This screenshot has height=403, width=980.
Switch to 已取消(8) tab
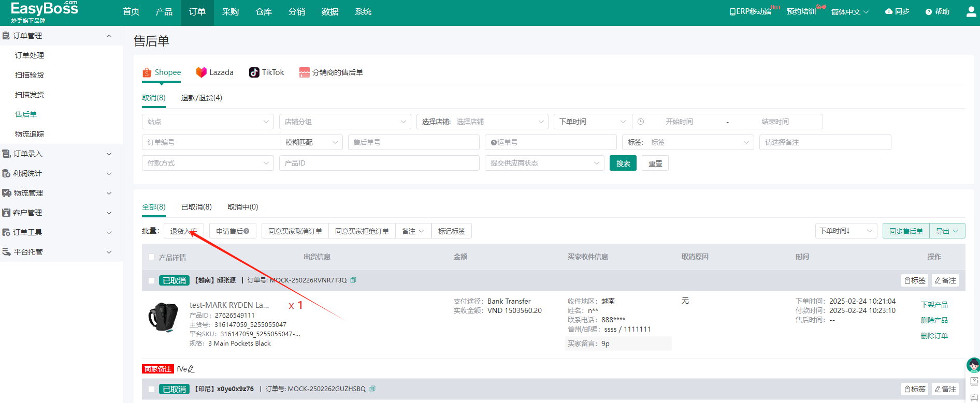(196, 207)
